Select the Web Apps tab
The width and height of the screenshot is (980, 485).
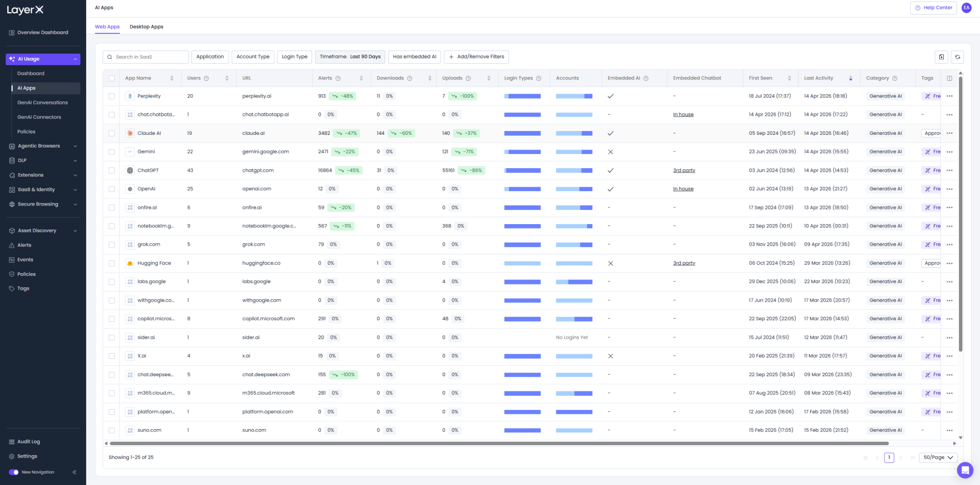point(107,27)
